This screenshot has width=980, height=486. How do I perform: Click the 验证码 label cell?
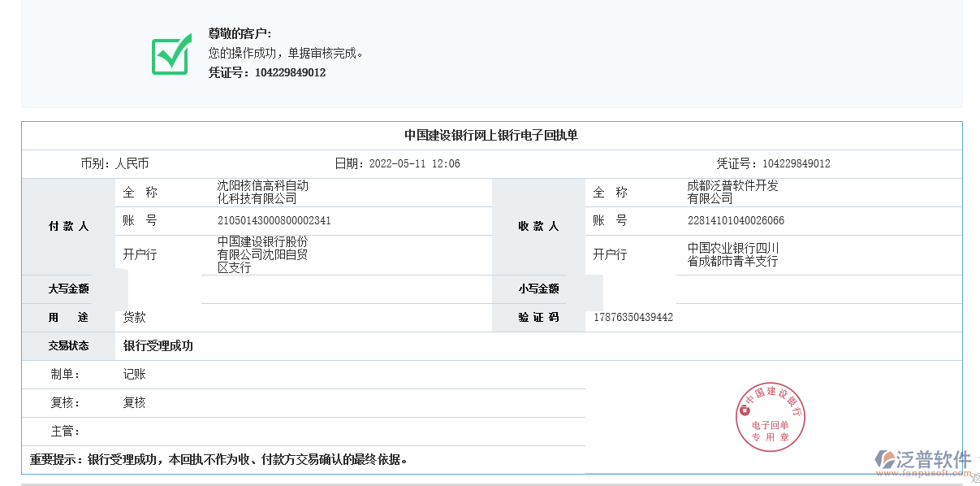(x=537, y=317)
